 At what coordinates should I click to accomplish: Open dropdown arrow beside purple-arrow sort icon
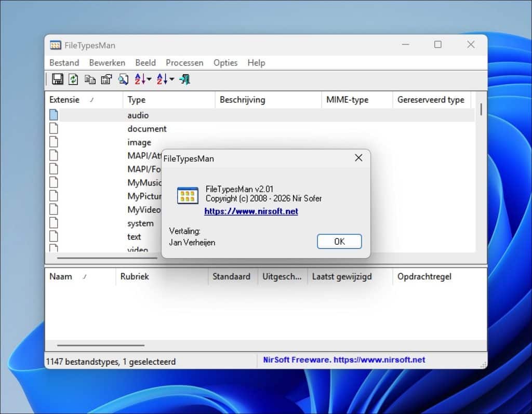coord(149,79)
